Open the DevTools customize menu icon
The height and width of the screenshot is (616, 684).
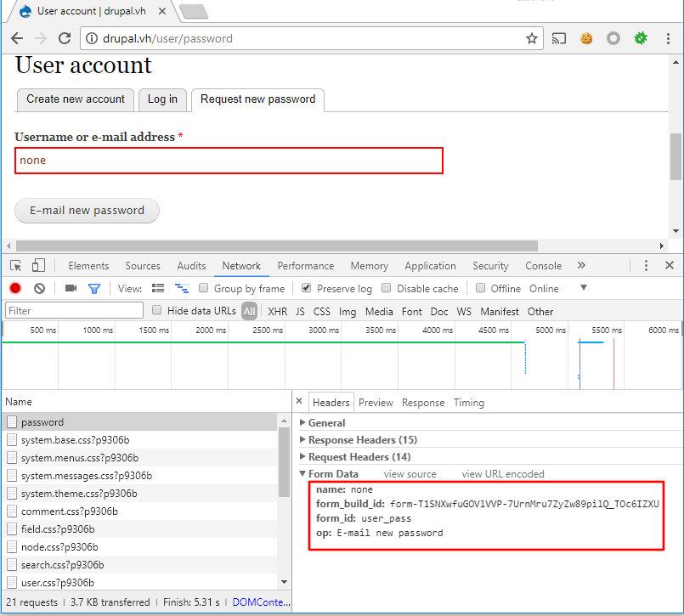coord(646,266)
